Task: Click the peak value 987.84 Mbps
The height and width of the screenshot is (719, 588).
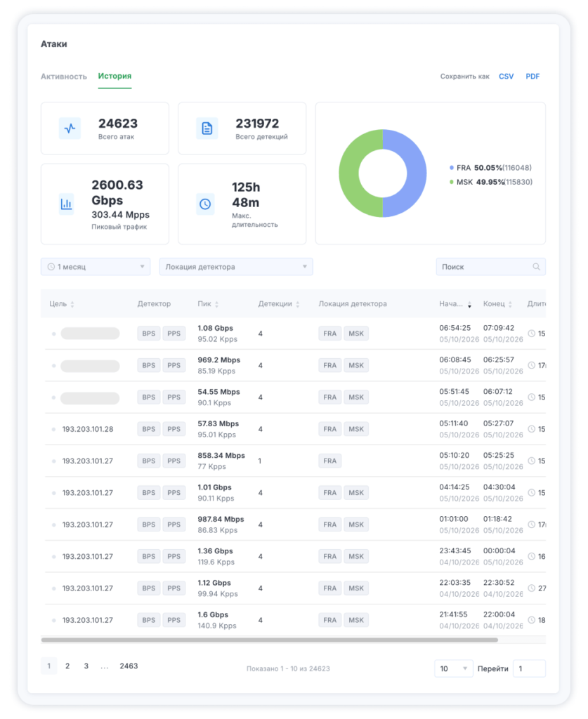Action: point(221,519)
